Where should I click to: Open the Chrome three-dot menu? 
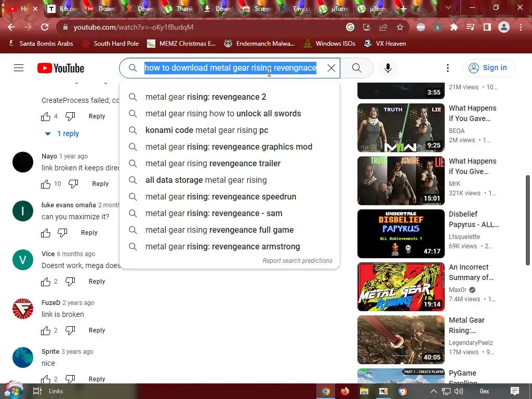(x=521, y=27)
